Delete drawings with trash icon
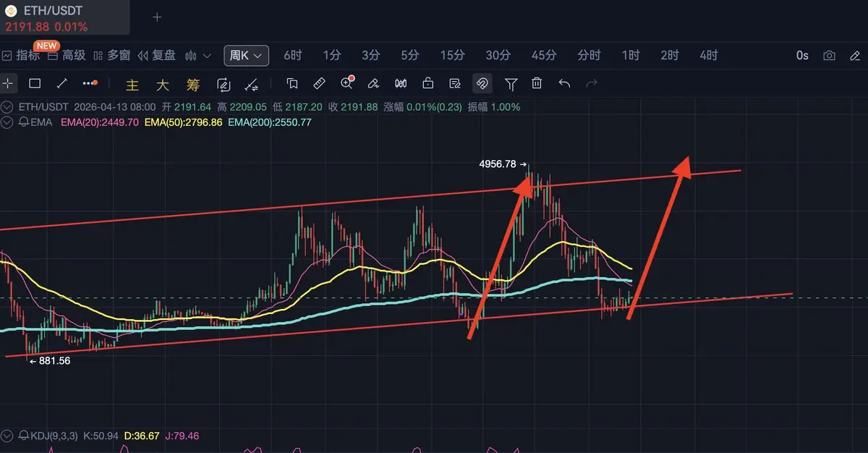868x453 pixels. [x=537, y=83]
